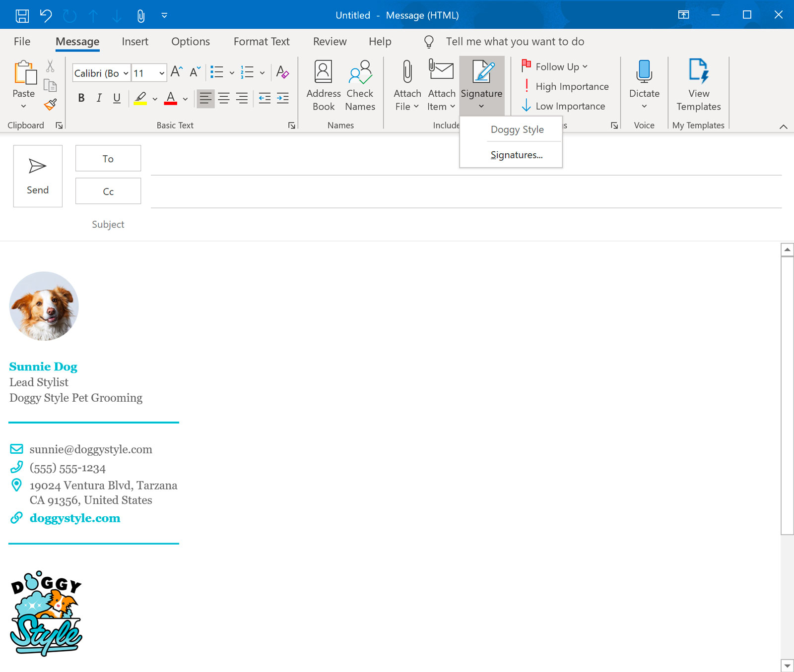Decrease font size with the smaller A
Screen dimensions: 794x672
click(x=195, y=72)
